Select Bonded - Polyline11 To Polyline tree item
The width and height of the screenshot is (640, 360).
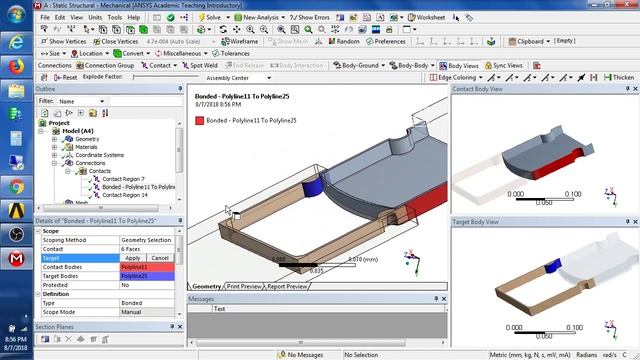(x=138, y=187)
